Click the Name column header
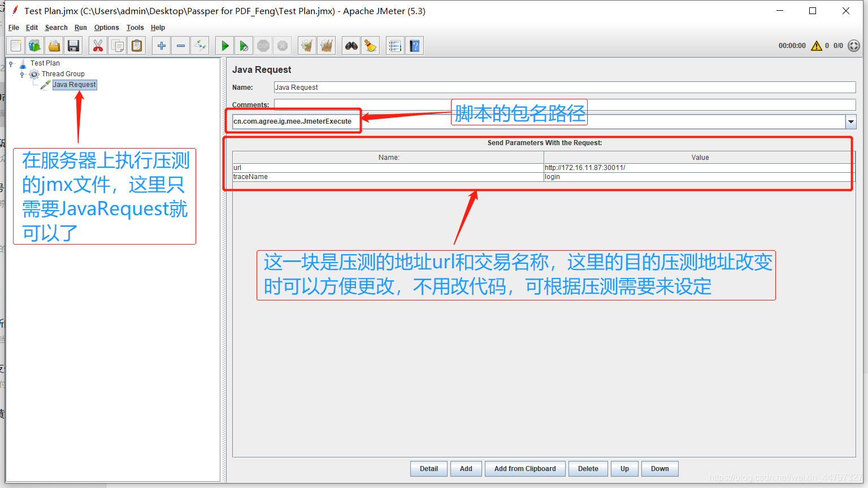Image resolution: width=868 pixels, height=488 pixels. pyautogui.click(x=388, y=158)
